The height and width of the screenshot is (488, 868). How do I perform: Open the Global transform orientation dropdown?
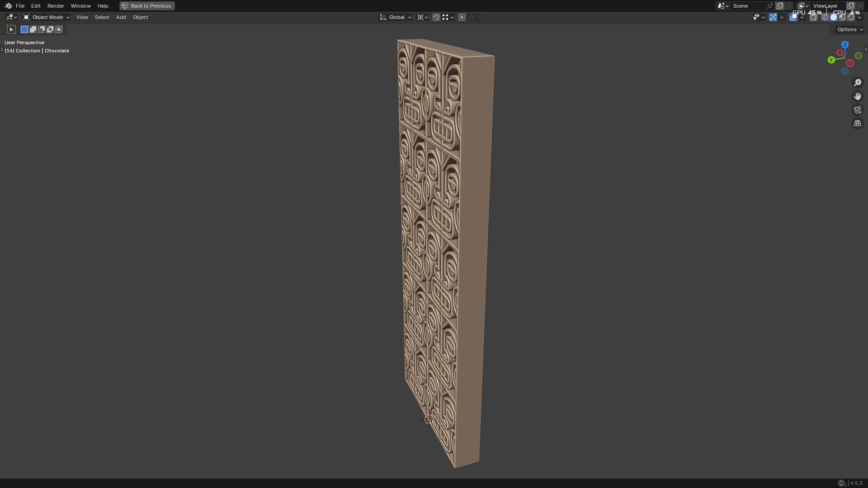point(396,17)
